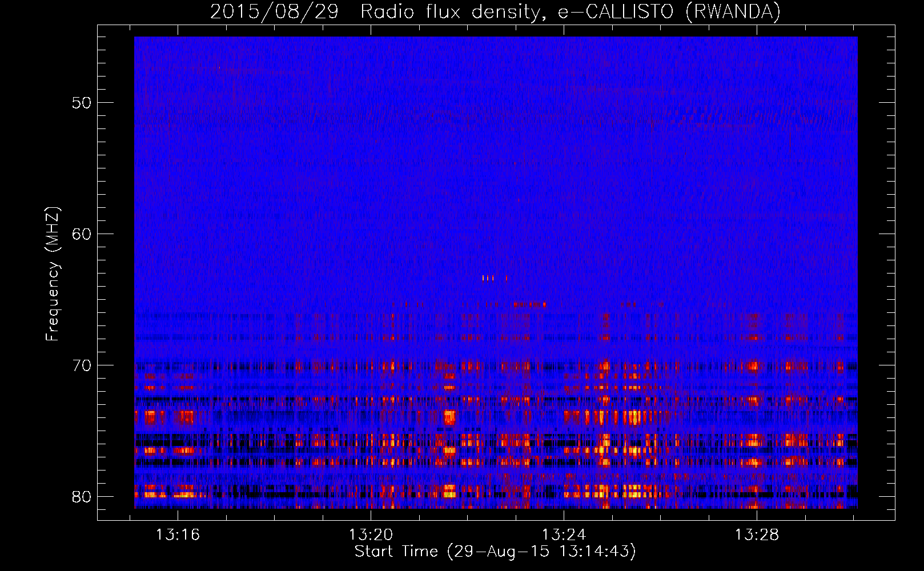Click the '13:16' time tick label
924x571 pixels.
(178, 535)
